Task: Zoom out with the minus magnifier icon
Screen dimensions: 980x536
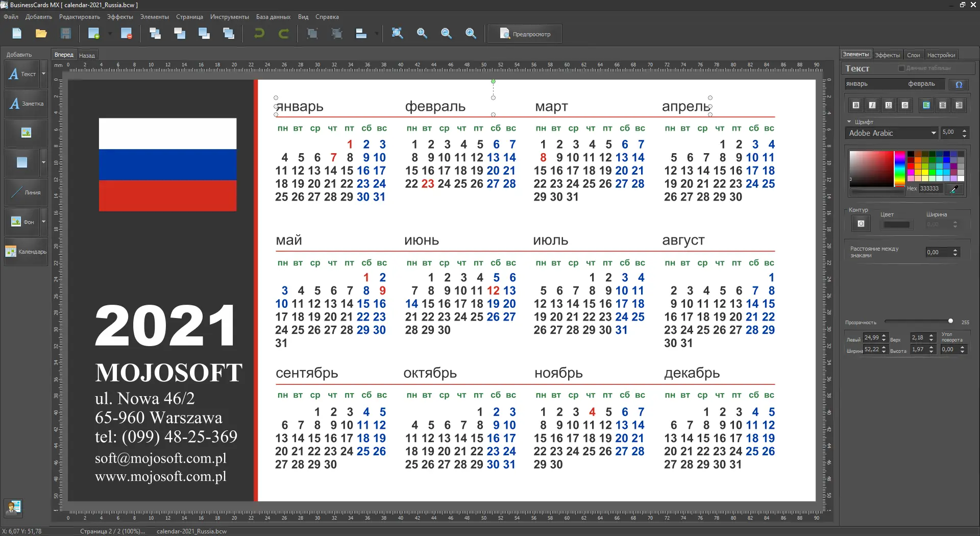Action: point(446,34)
